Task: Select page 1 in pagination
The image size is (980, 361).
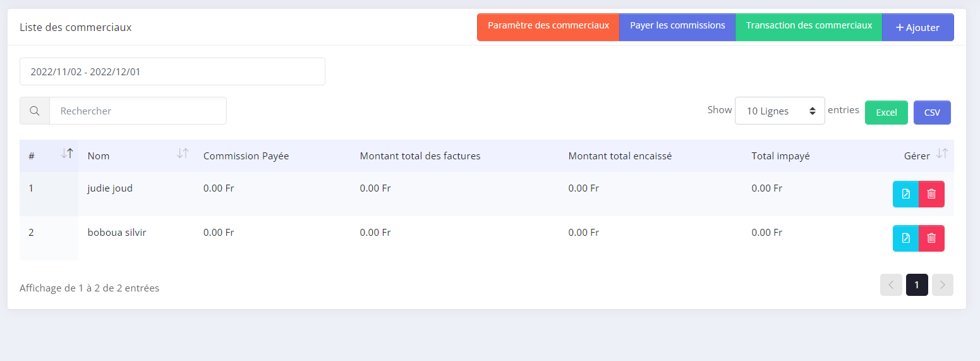Action: (917, 285)
